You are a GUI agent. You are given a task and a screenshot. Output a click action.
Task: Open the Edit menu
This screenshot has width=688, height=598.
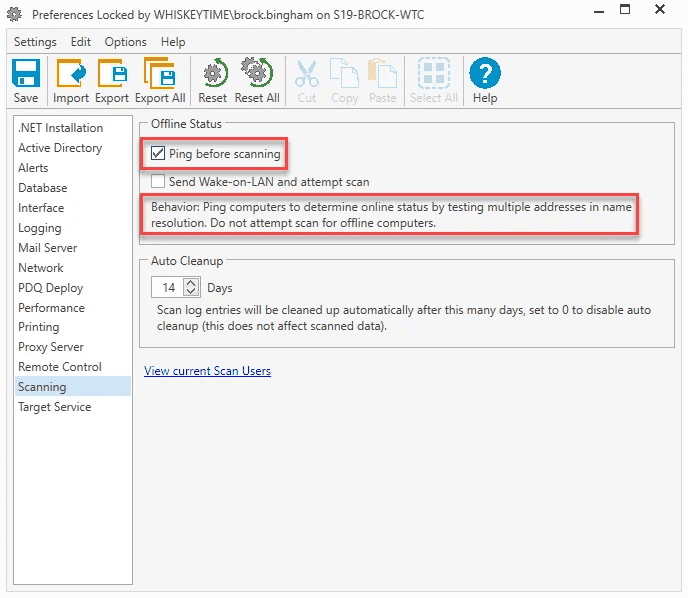(x=81, y=42)
